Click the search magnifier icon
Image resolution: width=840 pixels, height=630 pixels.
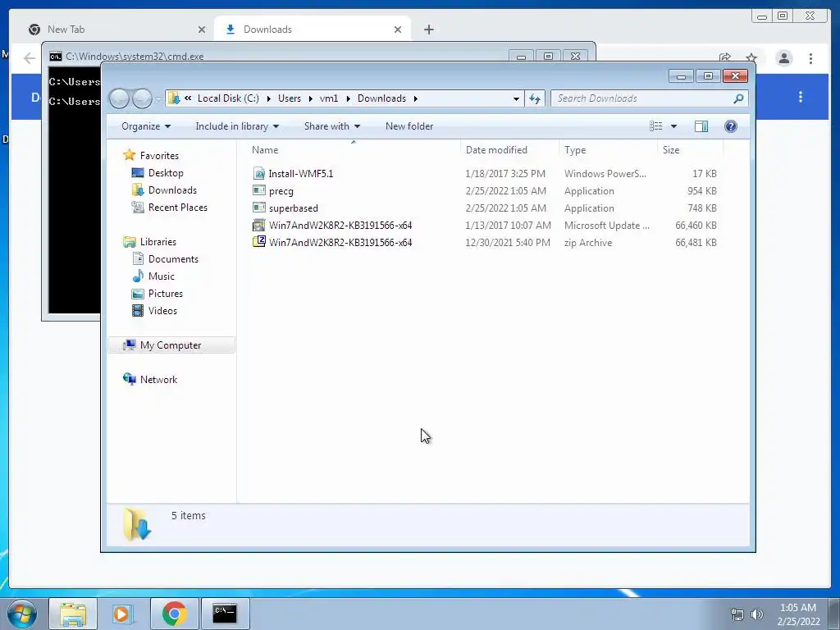click(x=738, y=98)
